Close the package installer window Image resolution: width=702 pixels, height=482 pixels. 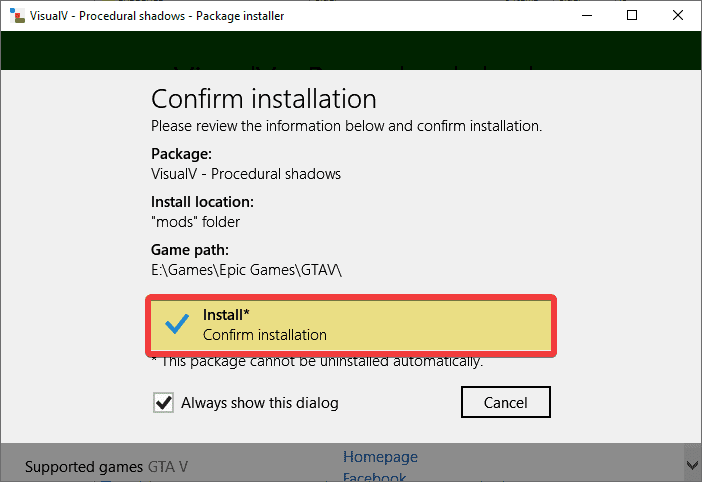point(678,16)
